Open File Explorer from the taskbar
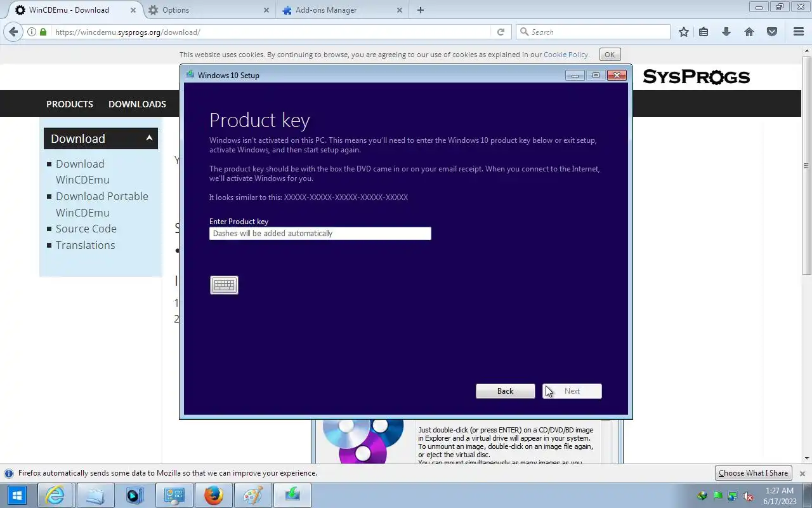Image resolution: width=812 pixels, height=508 pixels. click(95, 495)
